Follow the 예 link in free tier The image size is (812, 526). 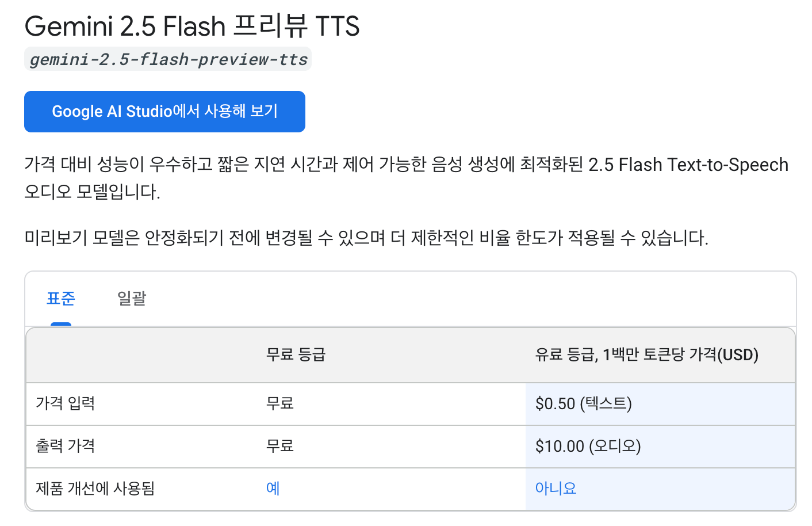273,489
